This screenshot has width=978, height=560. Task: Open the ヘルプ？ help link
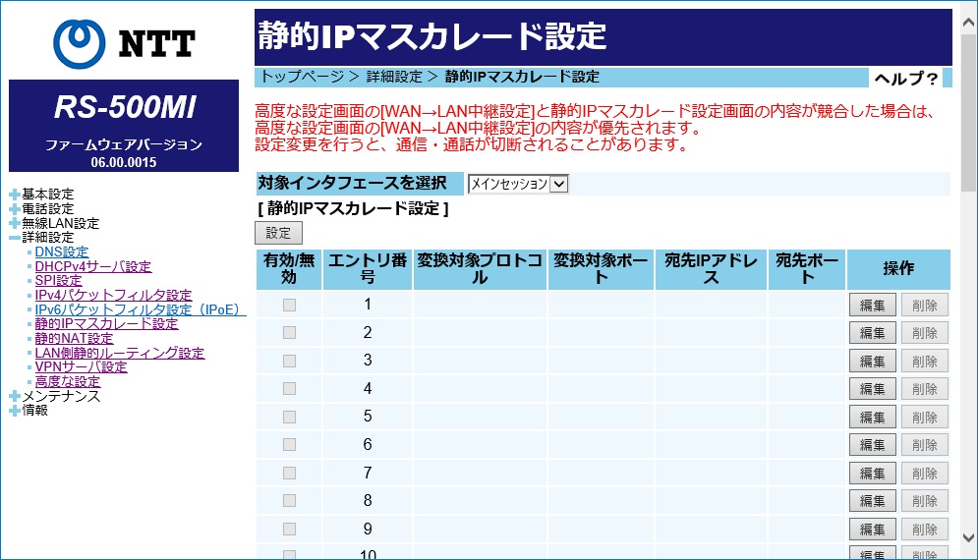(905, 79)
